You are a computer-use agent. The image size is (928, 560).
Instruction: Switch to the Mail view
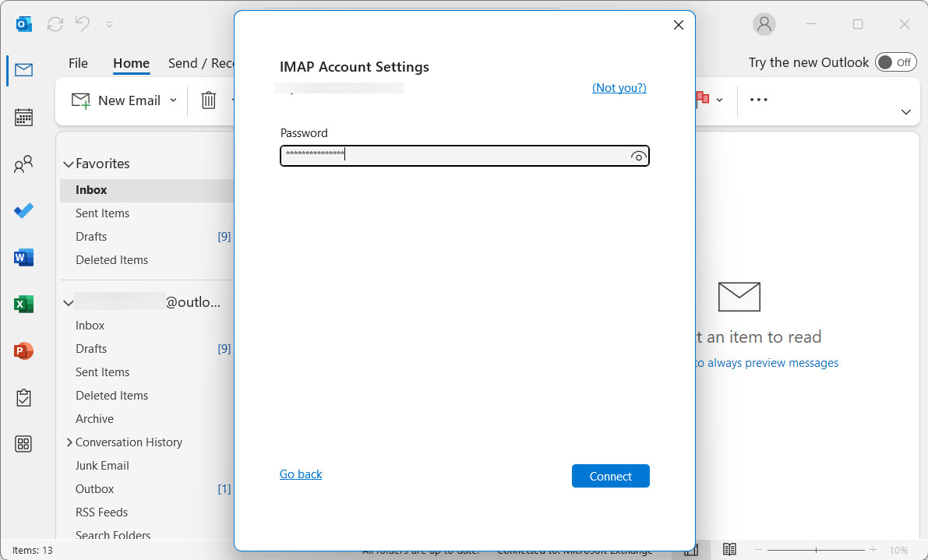pyautogui.click(x=23, y=70)
